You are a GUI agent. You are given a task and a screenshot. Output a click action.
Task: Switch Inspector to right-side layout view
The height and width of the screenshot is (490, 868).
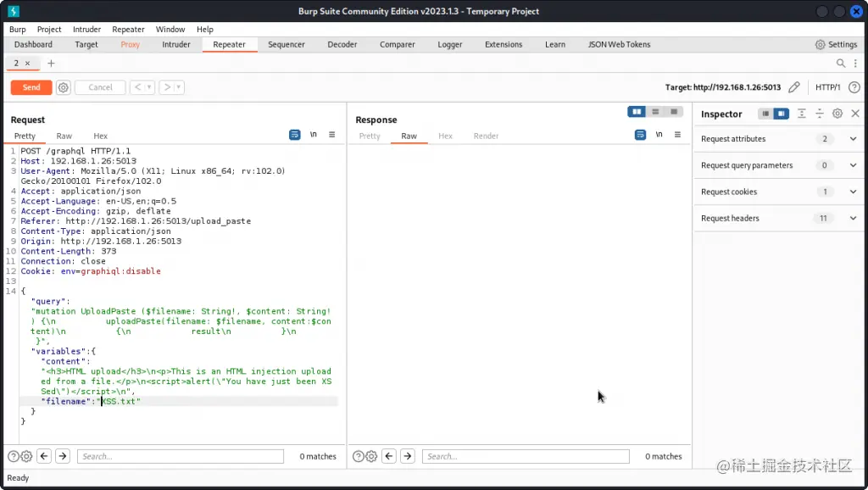coord(781,114)
